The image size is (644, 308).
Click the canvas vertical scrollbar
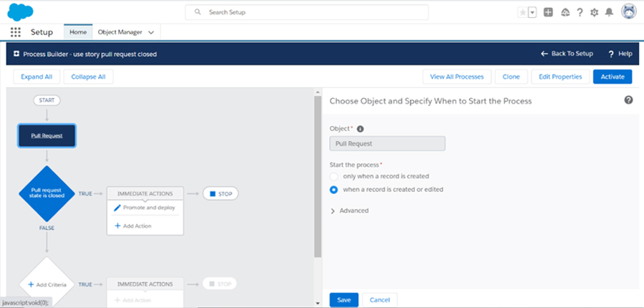pos(318,177)
